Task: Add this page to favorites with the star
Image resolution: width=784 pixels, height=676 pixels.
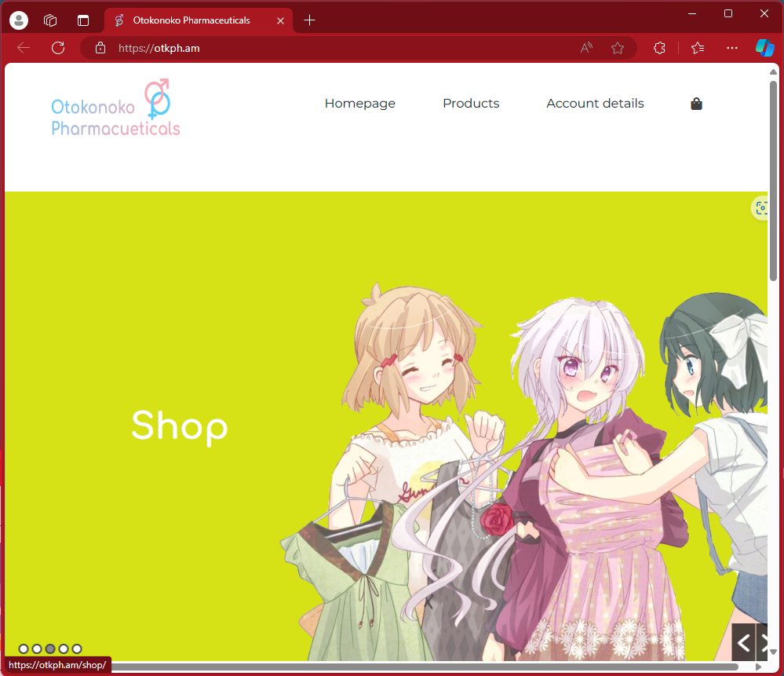Action: click(x=618, y=48)
